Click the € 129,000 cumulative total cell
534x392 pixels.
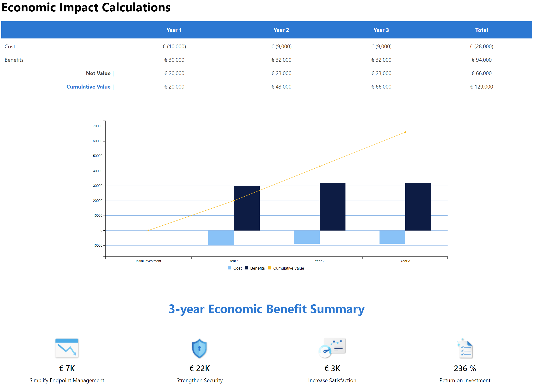(x=482, y=87)
